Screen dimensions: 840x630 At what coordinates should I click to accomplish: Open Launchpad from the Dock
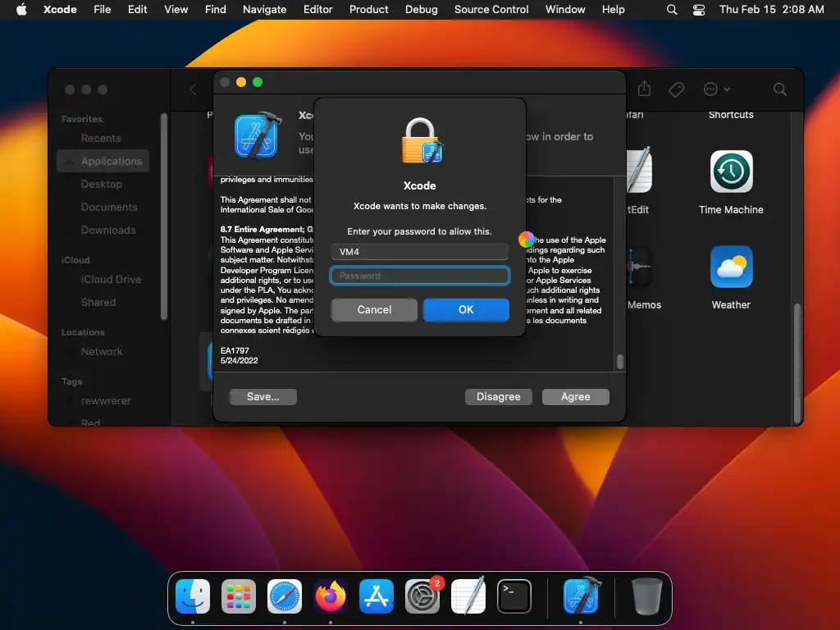[239, 596]
